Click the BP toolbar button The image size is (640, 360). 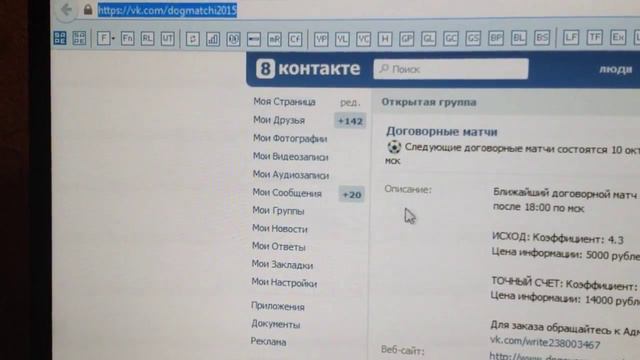point(496,38)
